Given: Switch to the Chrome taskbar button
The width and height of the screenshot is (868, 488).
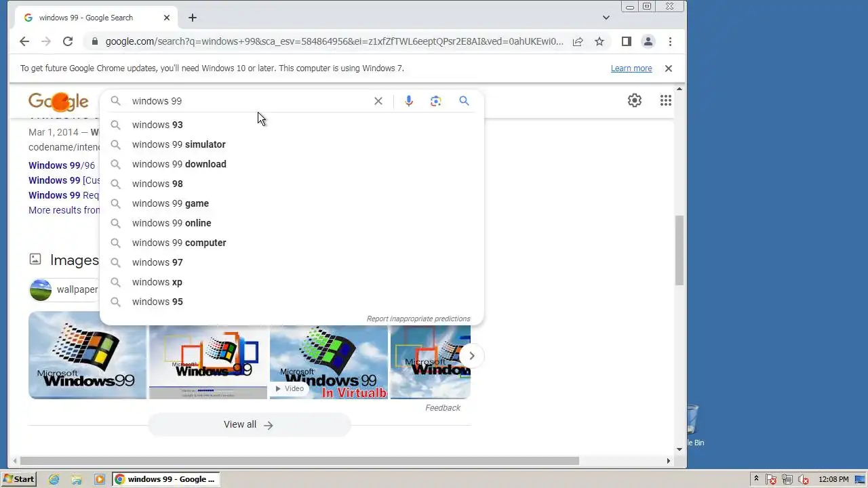Looking at the screenshot, I should (166, 479).
